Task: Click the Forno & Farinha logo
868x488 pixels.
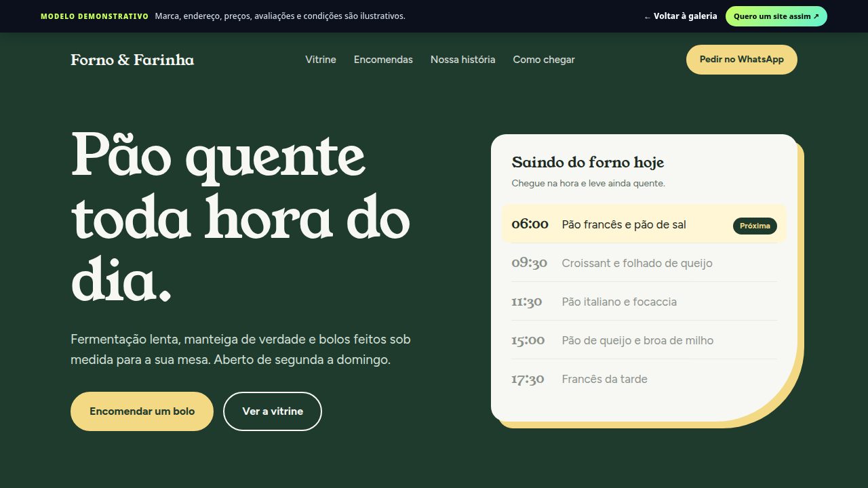Action: [132, 60]
